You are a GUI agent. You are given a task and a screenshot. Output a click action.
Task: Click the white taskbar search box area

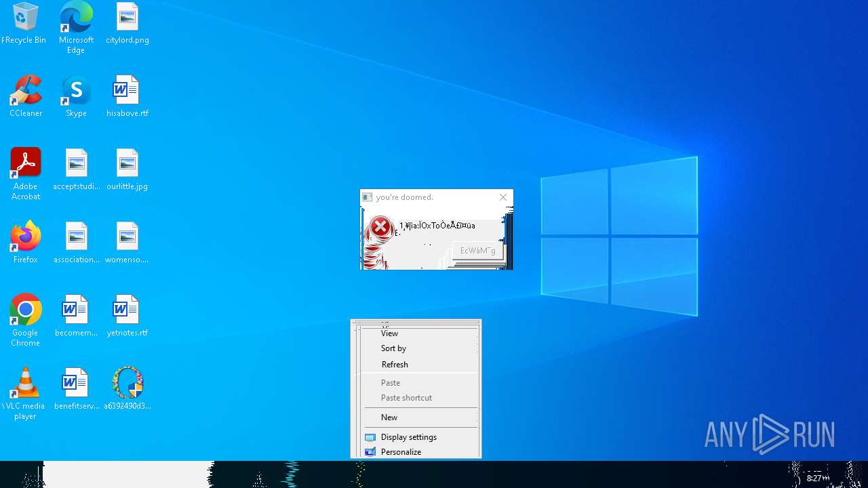click(x=127, y=474)
